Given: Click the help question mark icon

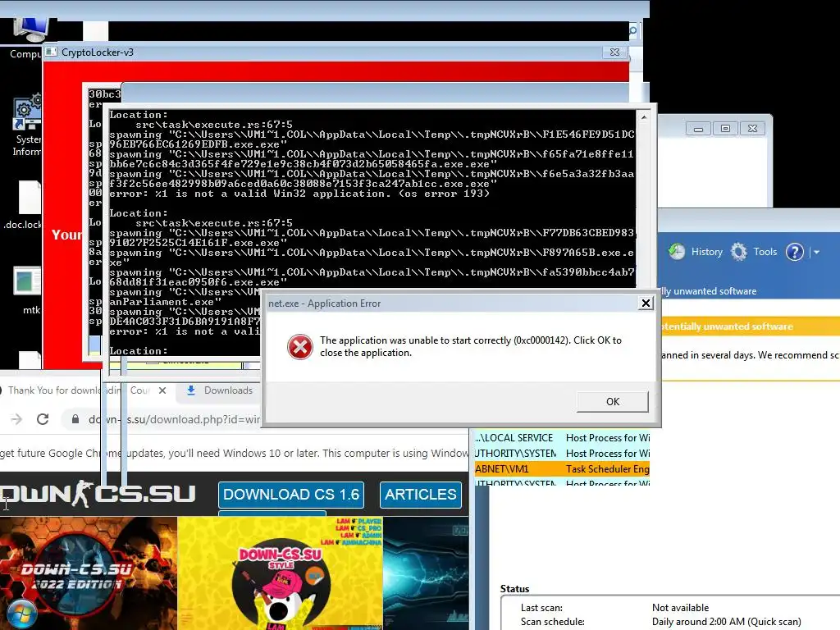Looking at the screenshot, I should point(794,252).
